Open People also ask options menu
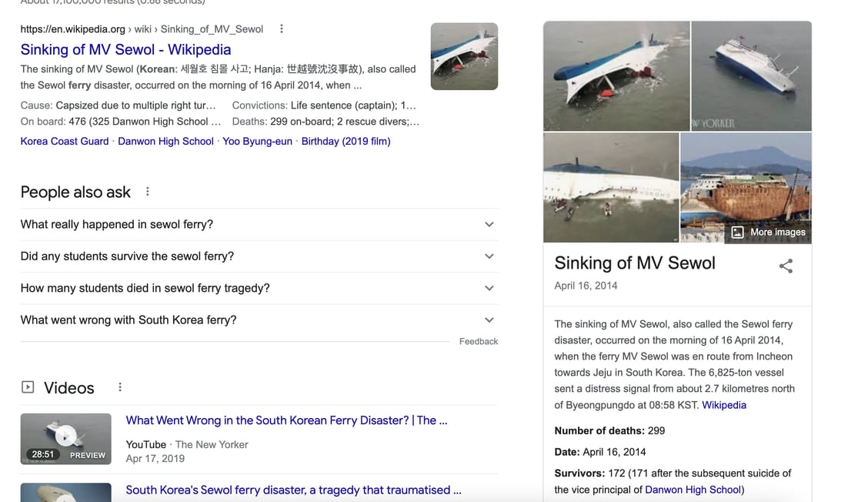Screen dimensions: 868x502 [148, 192]
